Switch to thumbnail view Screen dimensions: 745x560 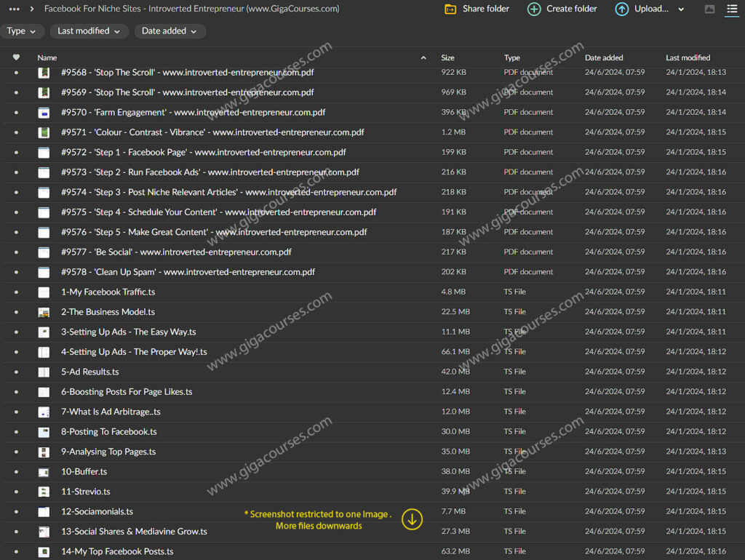click(710, 9)
